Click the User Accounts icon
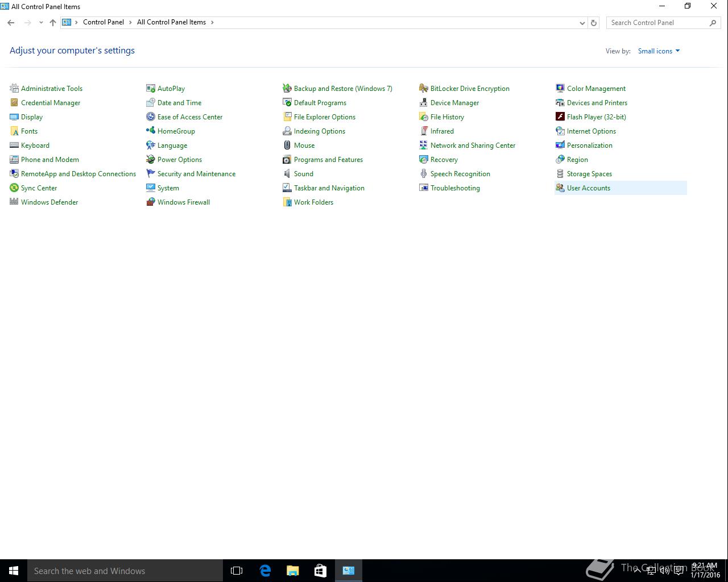The width and height of the screenshot is (728, 582). coord(560,188)
